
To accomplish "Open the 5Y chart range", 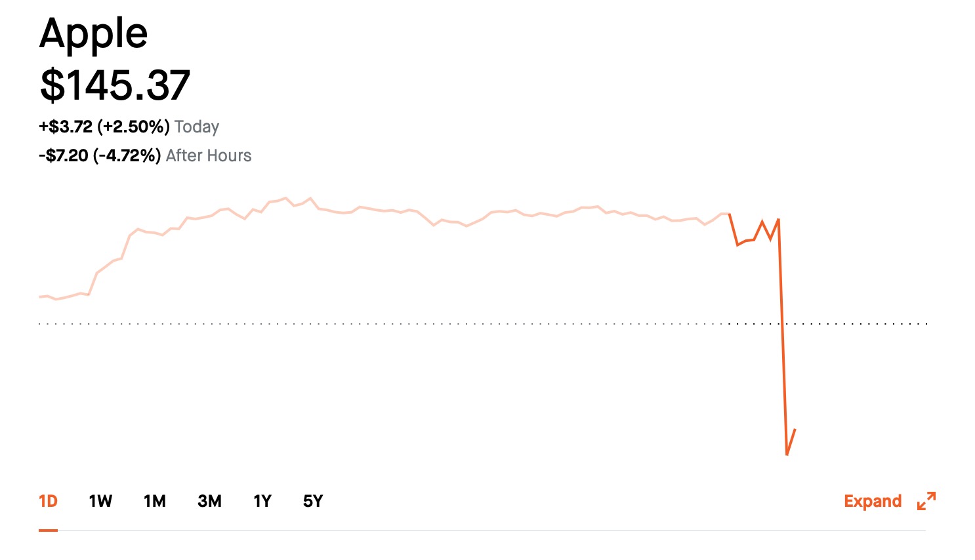I will coord(313,502).
